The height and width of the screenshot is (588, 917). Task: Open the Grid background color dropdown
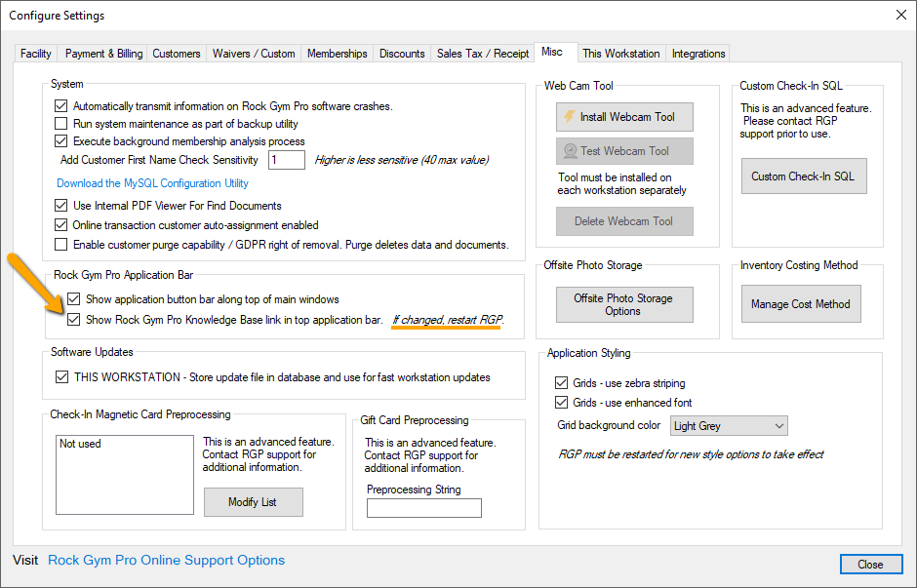[x=729, y=426]
